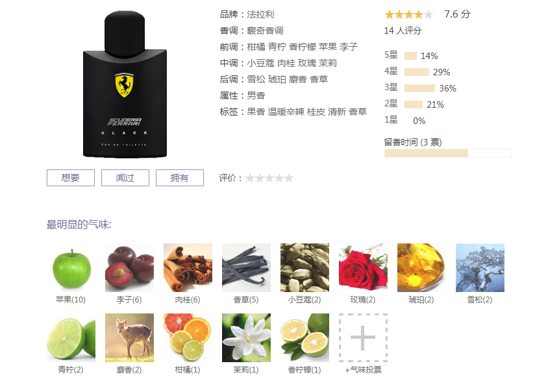Click the Ferrari Black bottle image

[125, 84]
